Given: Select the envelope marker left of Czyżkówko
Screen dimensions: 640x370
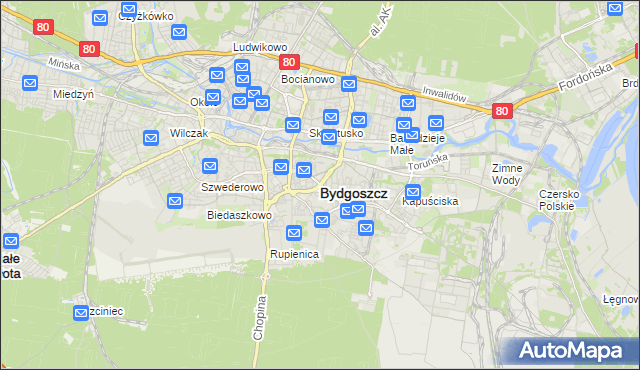Looking at the screenshot, I should pos(100,18).
